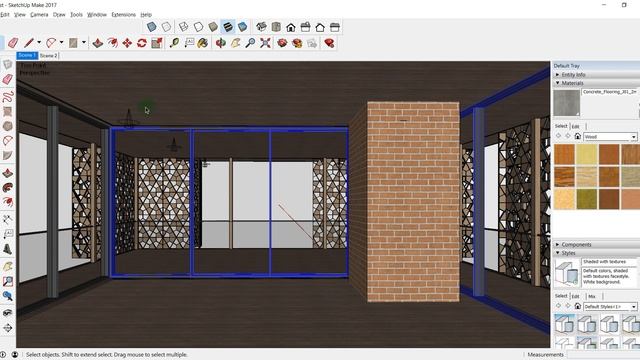Toggle the Back Edges face style
This screenshot has height=360, width=640.
click(166, 27)
